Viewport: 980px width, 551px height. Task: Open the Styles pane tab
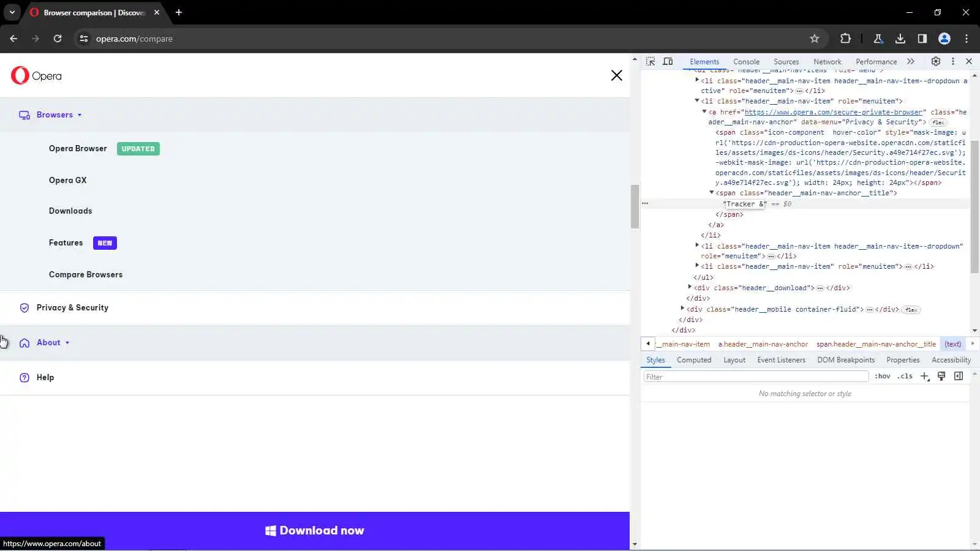coord(655,360)
